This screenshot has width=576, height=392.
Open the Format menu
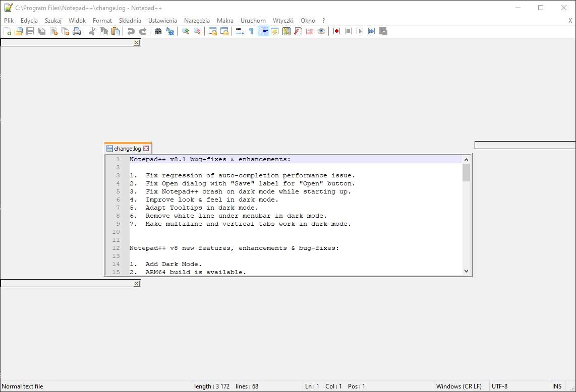pyautogui.click(x=102, y=21)
